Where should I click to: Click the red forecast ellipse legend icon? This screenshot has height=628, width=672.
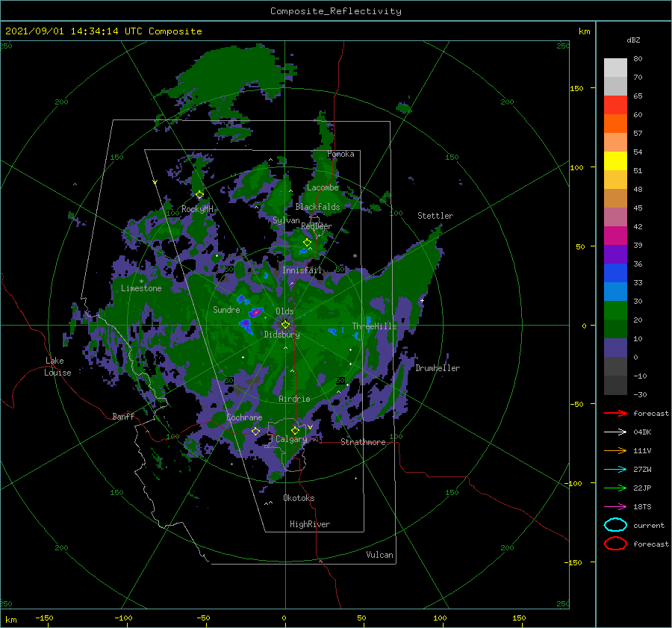(x=615, y=544)
